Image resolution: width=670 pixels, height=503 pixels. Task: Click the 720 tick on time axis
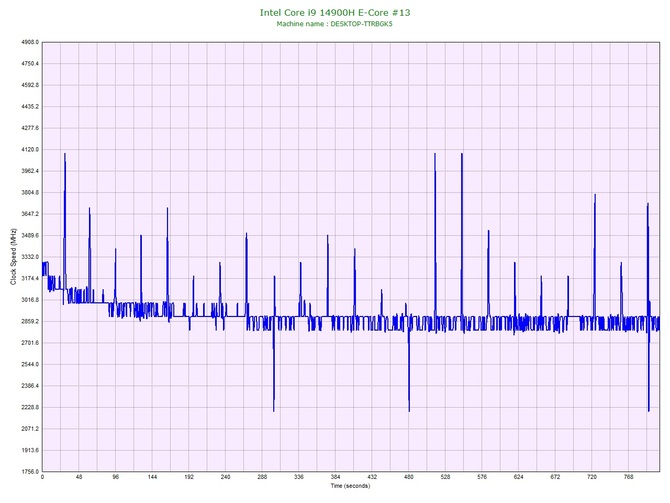(x=592, y=477)
